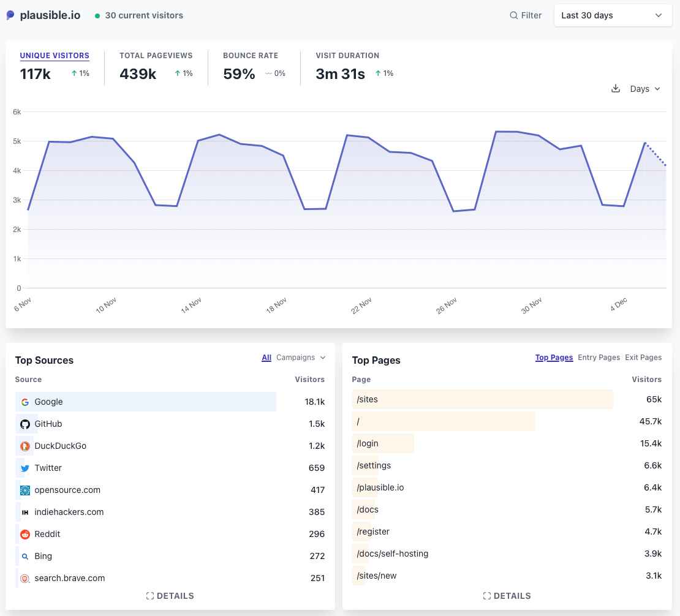Click the DuckDuckGo source icon
The height and width of the screenshot is (616, 680).
pos(25,446)
